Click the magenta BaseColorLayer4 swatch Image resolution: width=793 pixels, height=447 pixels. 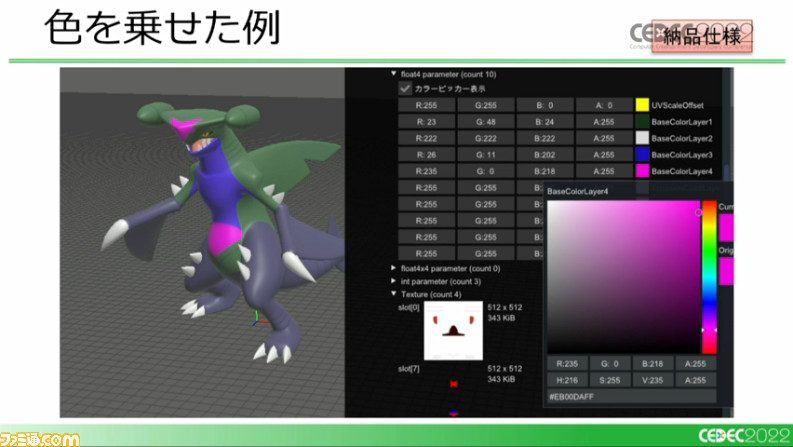642,171
